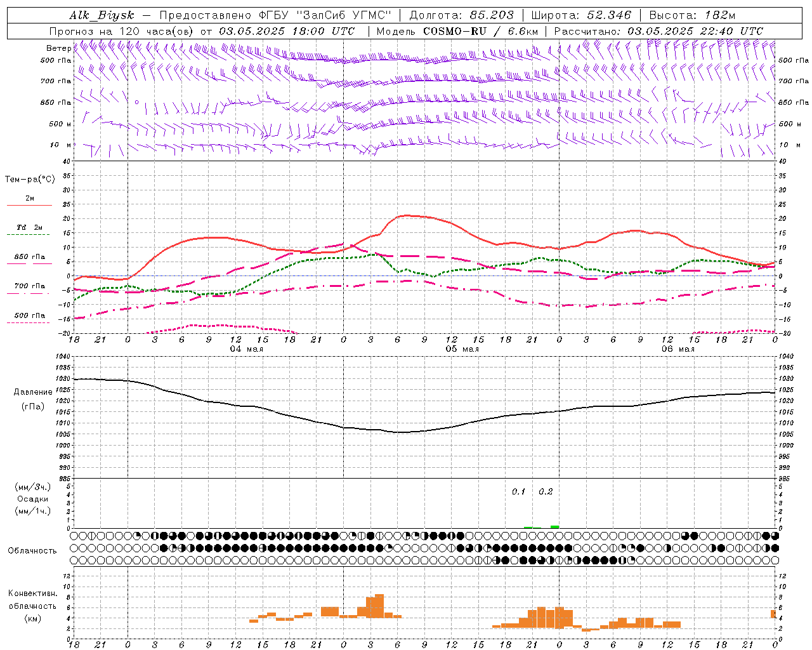Click the (км) unit label of the convective panel

32,618
